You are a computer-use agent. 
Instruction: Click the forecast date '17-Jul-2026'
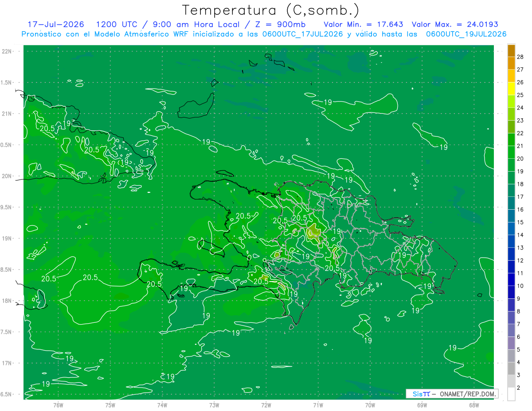(55, 25)
